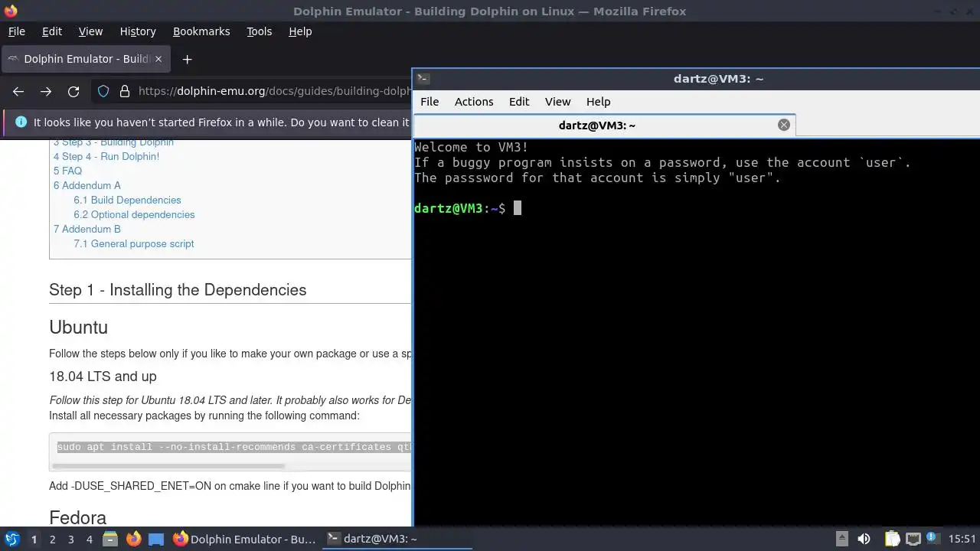
Task: Go forward with Firefox forward arrow
Action: pyautogui.click(x=46, y=91)
